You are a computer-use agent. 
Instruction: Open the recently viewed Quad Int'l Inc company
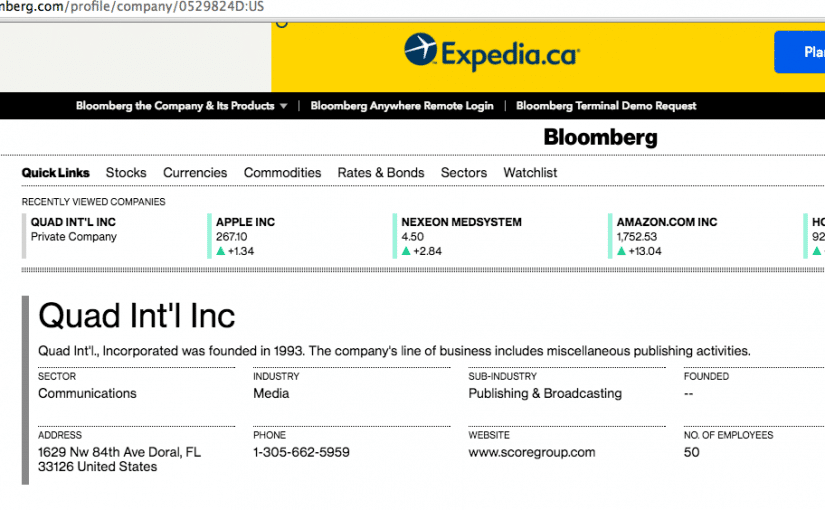[x=73, y=222]
